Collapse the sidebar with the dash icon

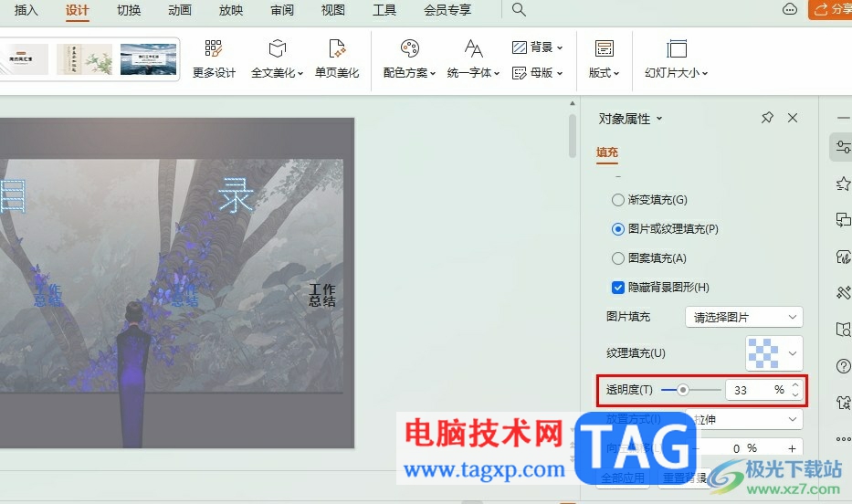[x=843, y=117]
